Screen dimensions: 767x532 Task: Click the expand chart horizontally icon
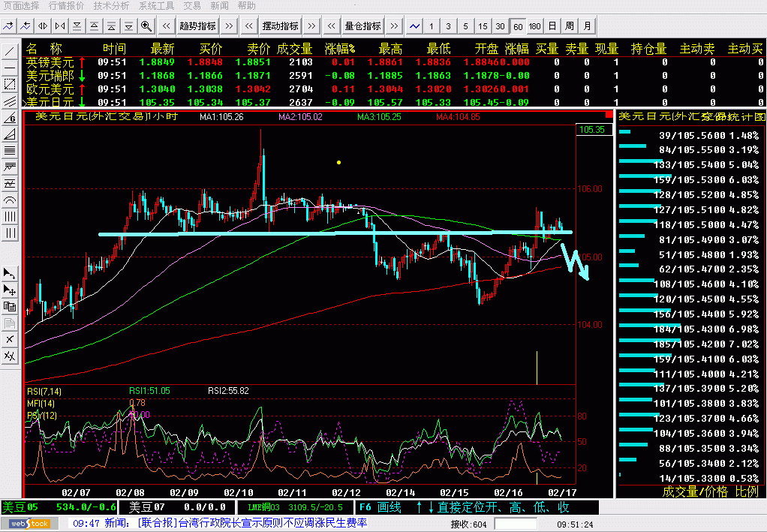point(43,26)
